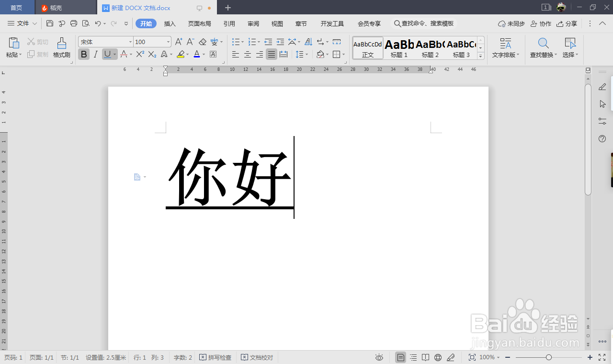Switch to the 开发工具 (Developer) tab
This screenshot has width=613, height=364.
point(332,23)
